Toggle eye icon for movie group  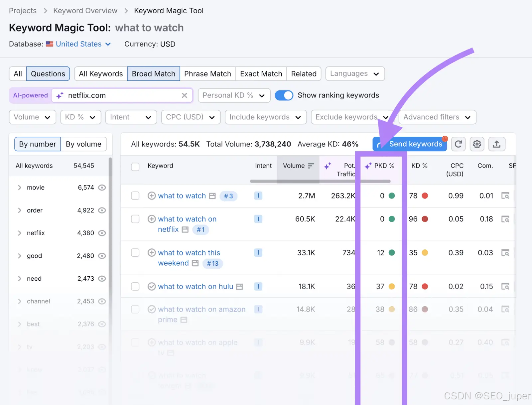tap(102, 188)
